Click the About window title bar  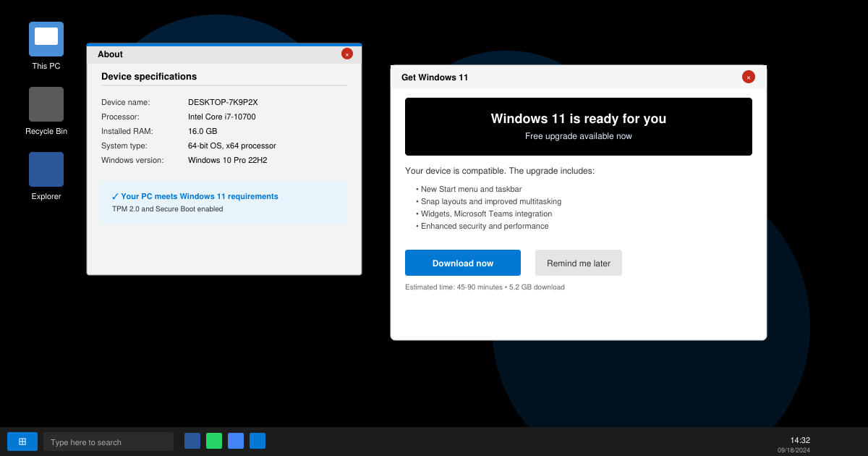pos(224,54)
